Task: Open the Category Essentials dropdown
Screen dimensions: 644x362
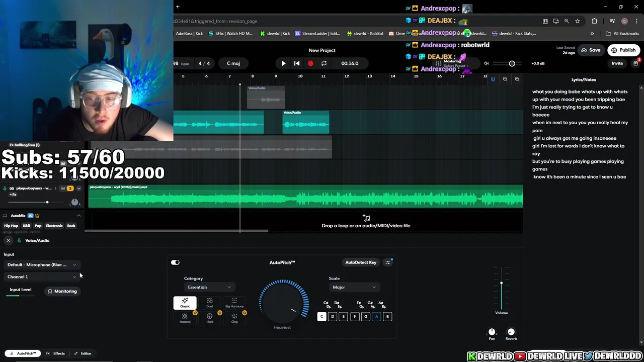Action: [209, 287]
